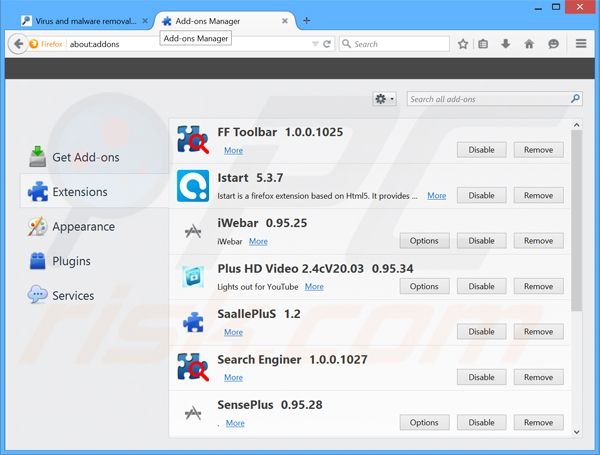Viewport: 600px width, 455px height.
Task: Click the Firefox identity icon in address bar
Action: 34,44
